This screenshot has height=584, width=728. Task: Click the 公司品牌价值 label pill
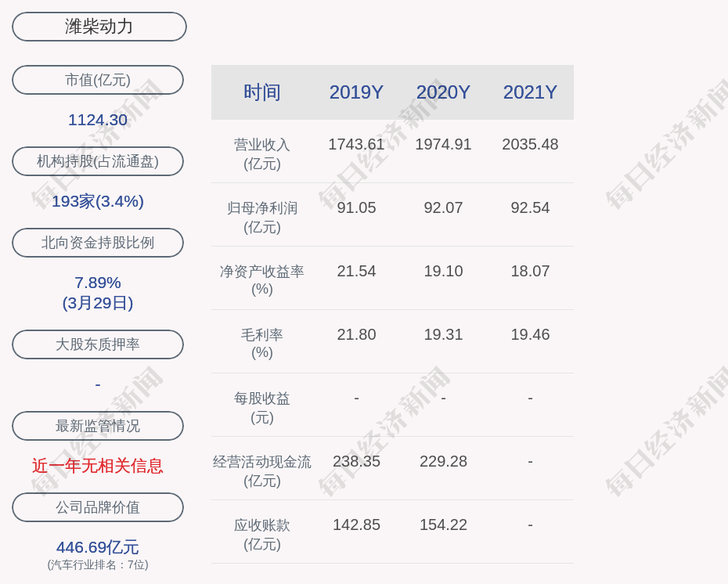[98, 507]
